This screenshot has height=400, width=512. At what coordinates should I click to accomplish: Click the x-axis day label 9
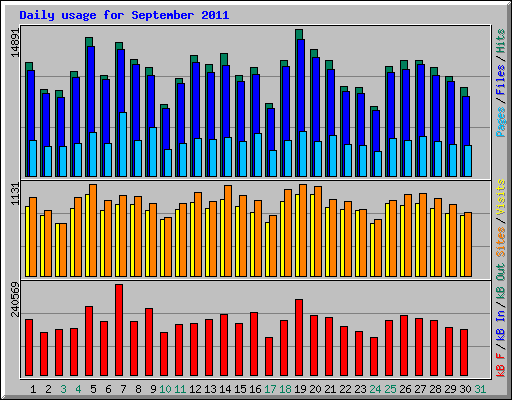[x=153, y=389]
